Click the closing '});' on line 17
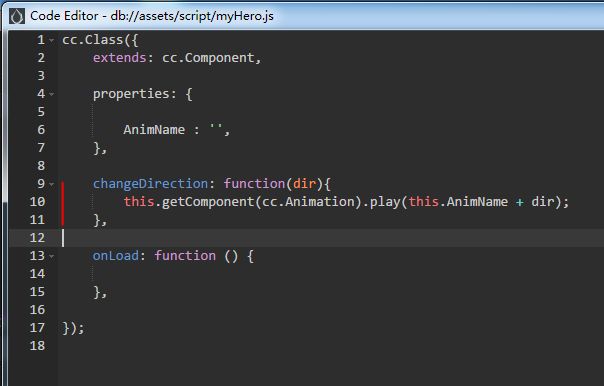The height and width of the screenshot is (386, 604). click(73, 328)
